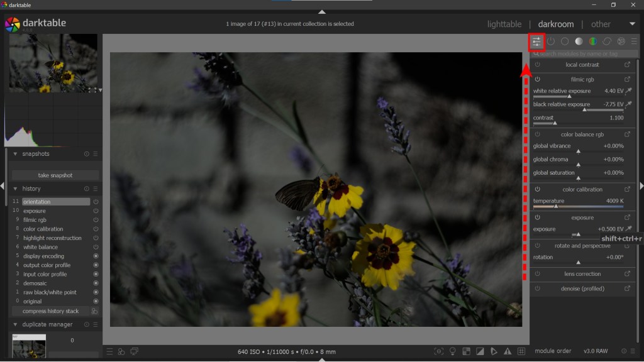Toggle the guides grid icon in bottom bar
This screenshot has width=644, height=362.
(521, 351)
